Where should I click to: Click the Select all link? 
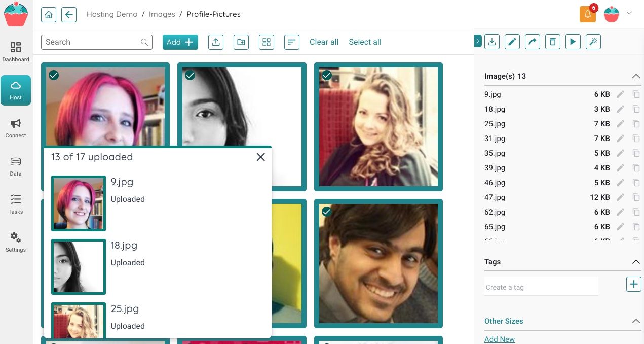coord(365,42)
